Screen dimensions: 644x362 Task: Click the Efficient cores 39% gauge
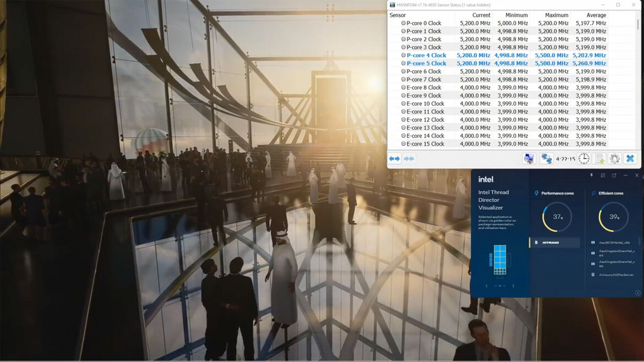[614, 217]
